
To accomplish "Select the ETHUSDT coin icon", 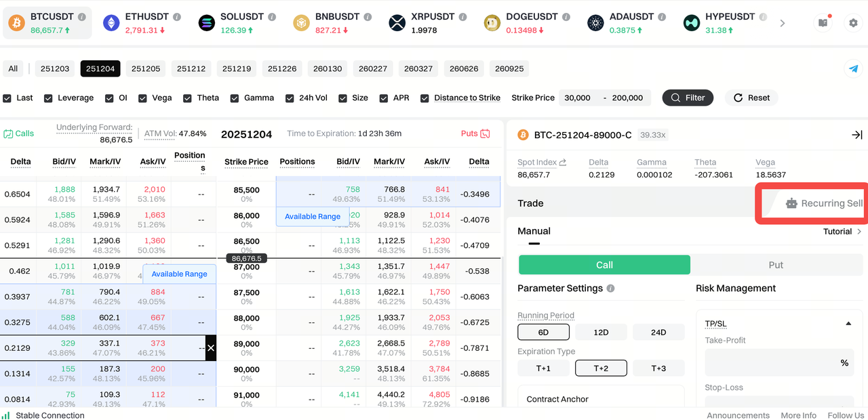I will [x=111, y=23].
